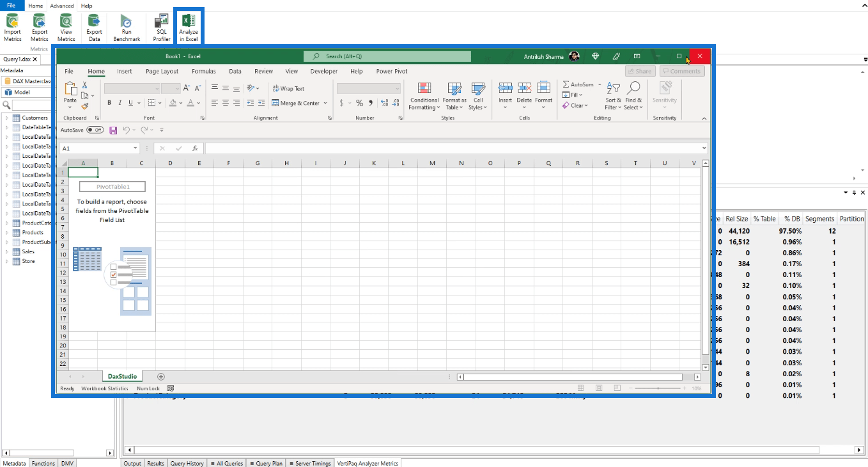The height and width of the screenshot is (467, 868).
Task: Switch to Query Plan tab in DAX Studio
Action: tap(266, 463)
